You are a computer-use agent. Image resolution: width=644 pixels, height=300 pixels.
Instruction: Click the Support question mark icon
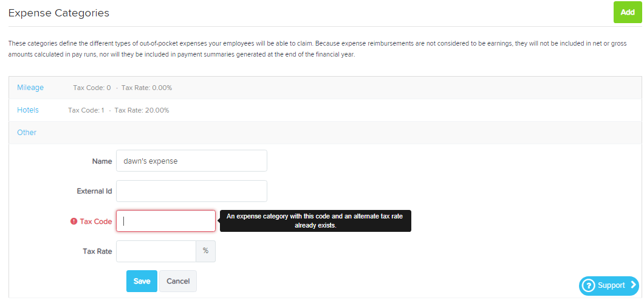589,285
